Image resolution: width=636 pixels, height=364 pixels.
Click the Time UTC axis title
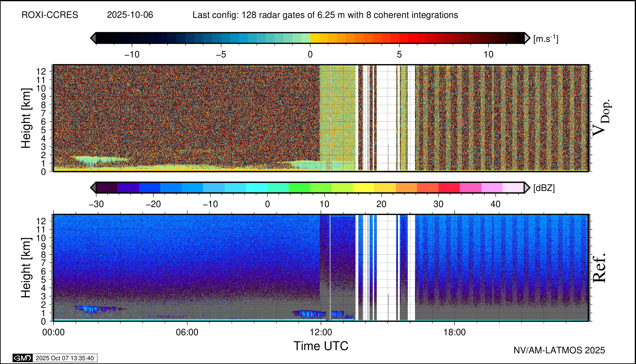coord(321,346)
